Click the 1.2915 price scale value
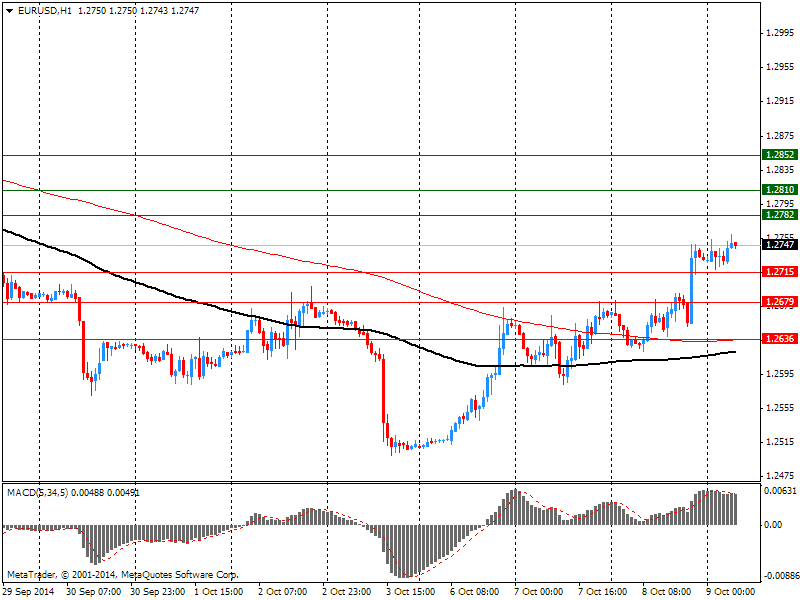The height and width of the screenshot is (600, 800). click(780, 101)
